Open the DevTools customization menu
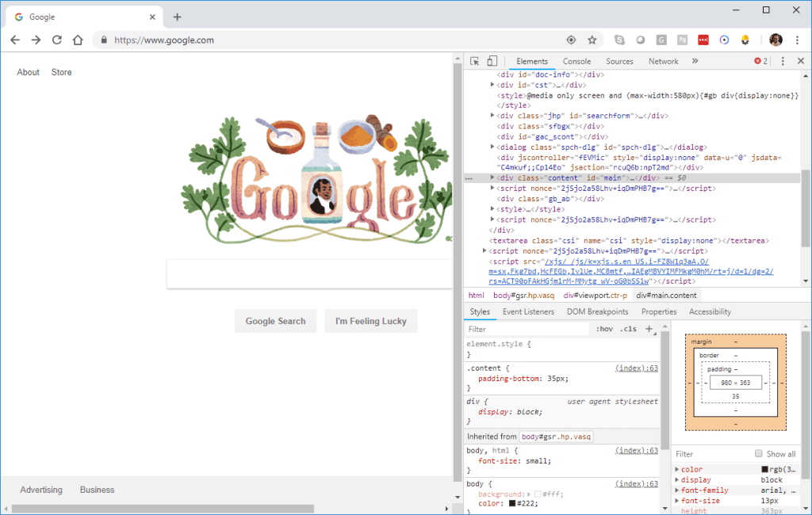The image size is (812, 515). tap(783, 60)
